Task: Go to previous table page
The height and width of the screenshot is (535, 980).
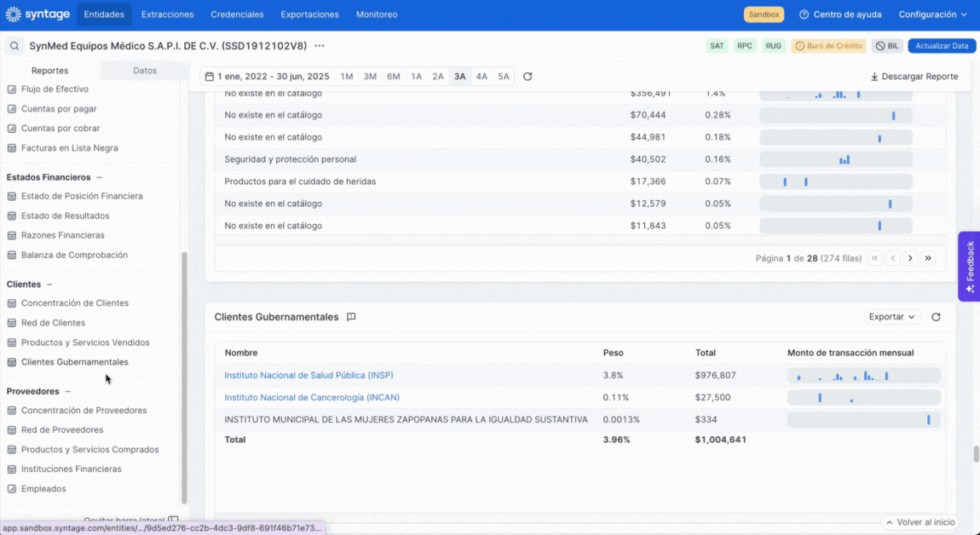Action: pyautogui.click(x=892, y=258)
